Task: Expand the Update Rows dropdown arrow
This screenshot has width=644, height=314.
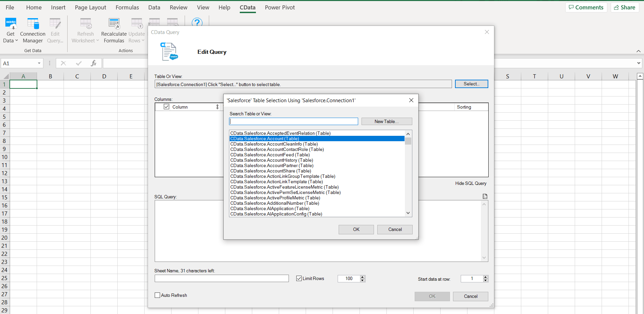Action: (144, 41)
